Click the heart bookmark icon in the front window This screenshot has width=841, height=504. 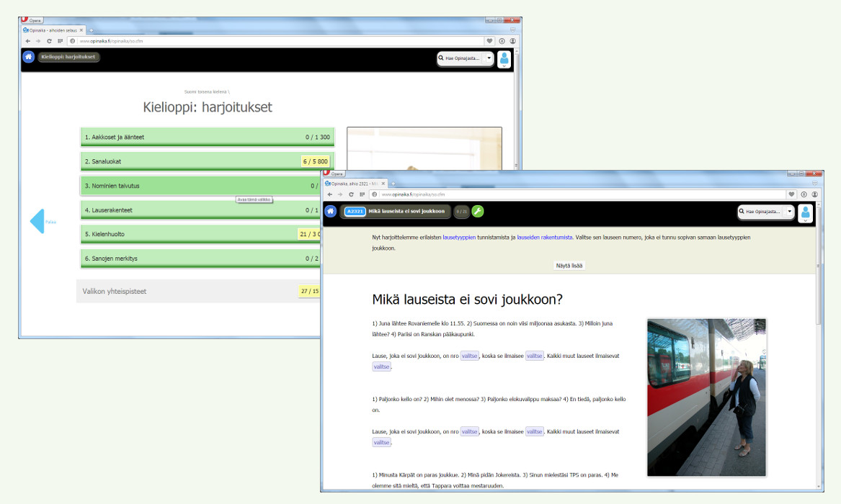[x=791, y=194]
